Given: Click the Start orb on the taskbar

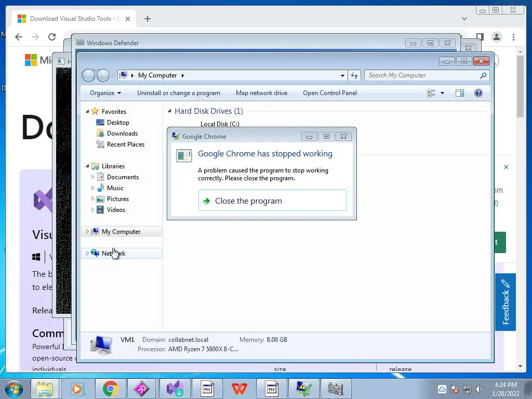Looking at the screenshot, I should (14, 389).
